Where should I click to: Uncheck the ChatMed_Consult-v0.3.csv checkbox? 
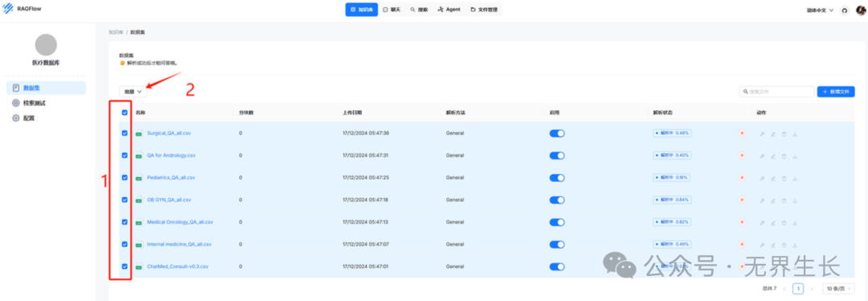125,266
